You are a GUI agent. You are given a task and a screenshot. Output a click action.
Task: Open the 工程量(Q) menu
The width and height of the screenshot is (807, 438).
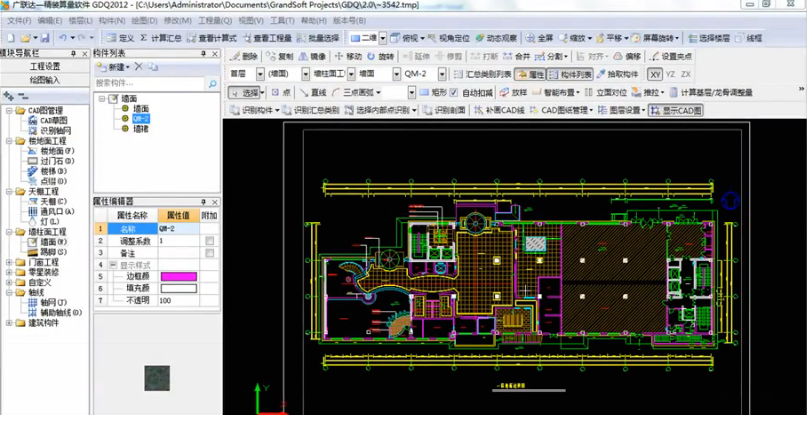215,21
